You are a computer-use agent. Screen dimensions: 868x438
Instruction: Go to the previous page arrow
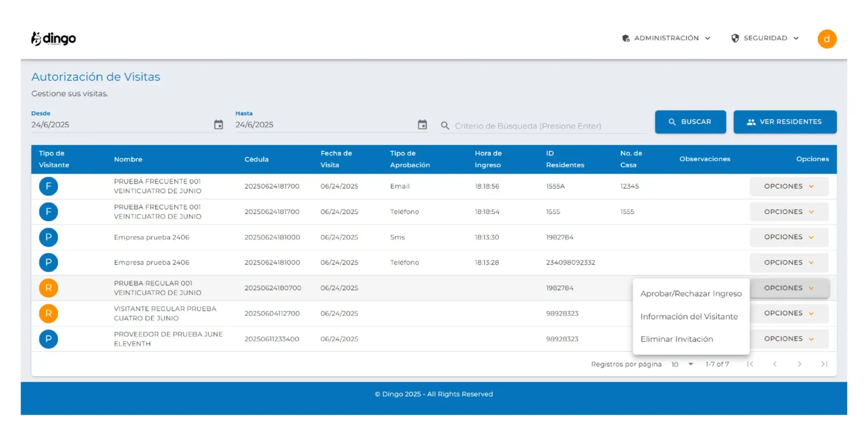[774, 364]
